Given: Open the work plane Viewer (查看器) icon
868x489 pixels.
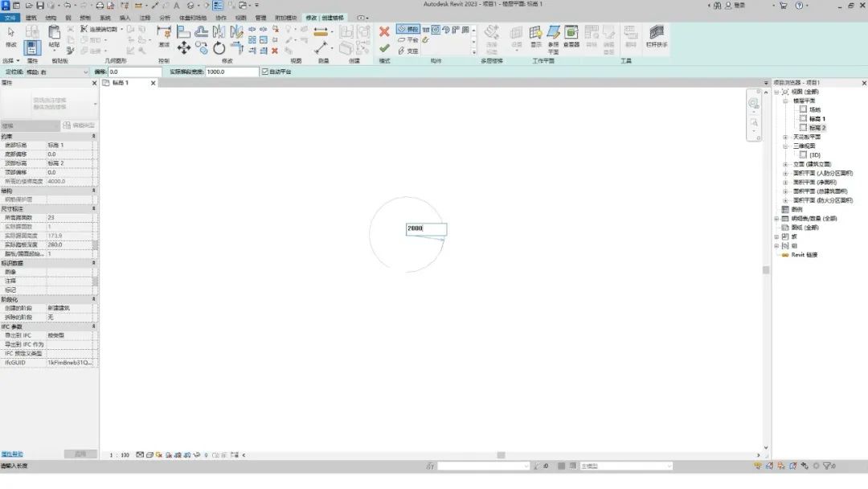Looking at the screenshot, I should [x=571, y=36].
